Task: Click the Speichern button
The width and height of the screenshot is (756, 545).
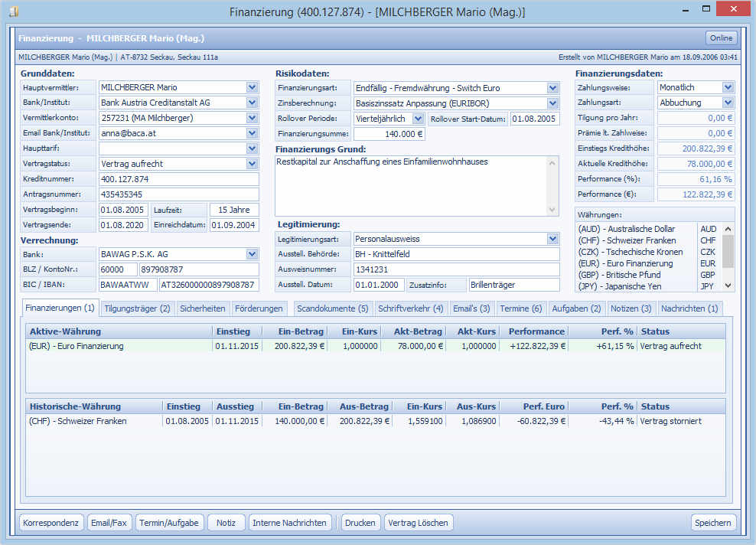Action: pos(713,523)
